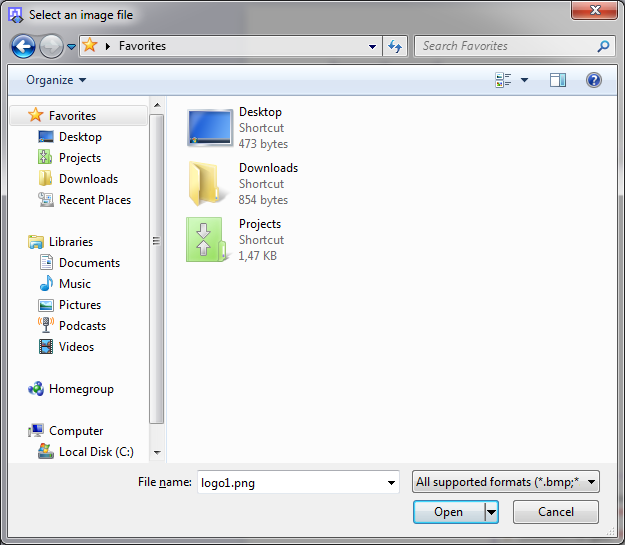Click the Libraries folder icon in tree
Image resolution: width=625 pixels, height=545 pixels.
click(35, 242)
